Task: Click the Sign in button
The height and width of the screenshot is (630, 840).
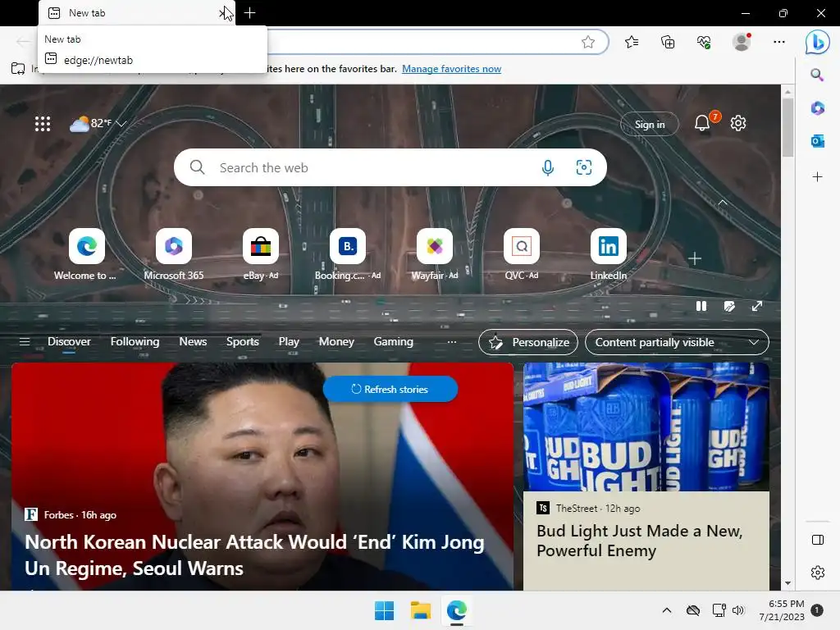Action: click(650, 125)
